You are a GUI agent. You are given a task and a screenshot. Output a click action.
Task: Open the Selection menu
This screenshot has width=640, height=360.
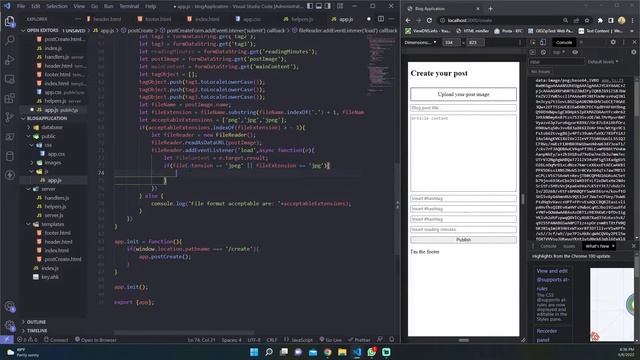[57, 6]
